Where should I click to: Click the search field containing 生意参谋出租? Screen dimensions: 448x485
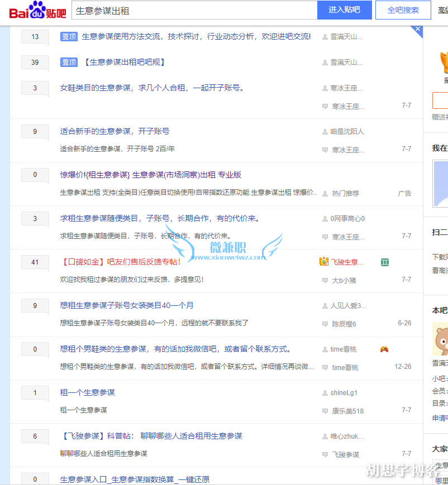point(194,10)
